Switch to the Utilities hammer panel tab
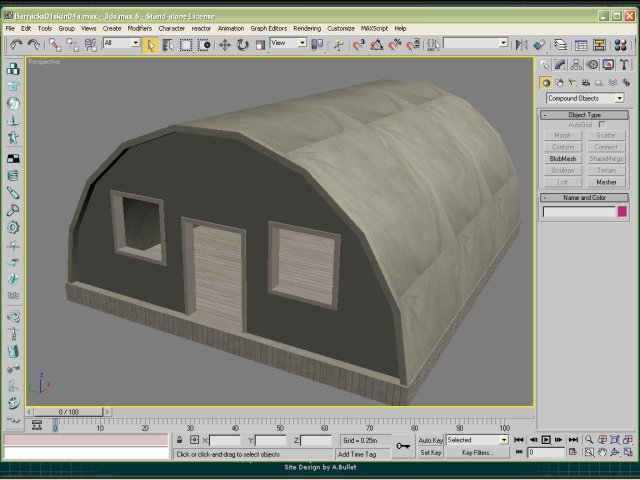The height and width of the screenshot is (480, 640). (625, 65)
